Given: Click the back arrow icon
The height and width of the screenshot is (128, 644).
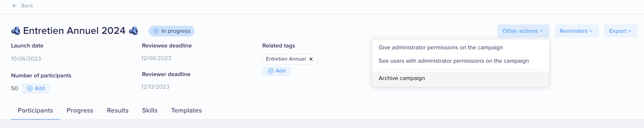Looking at the screenshot, I should click(x=14, y=6).
